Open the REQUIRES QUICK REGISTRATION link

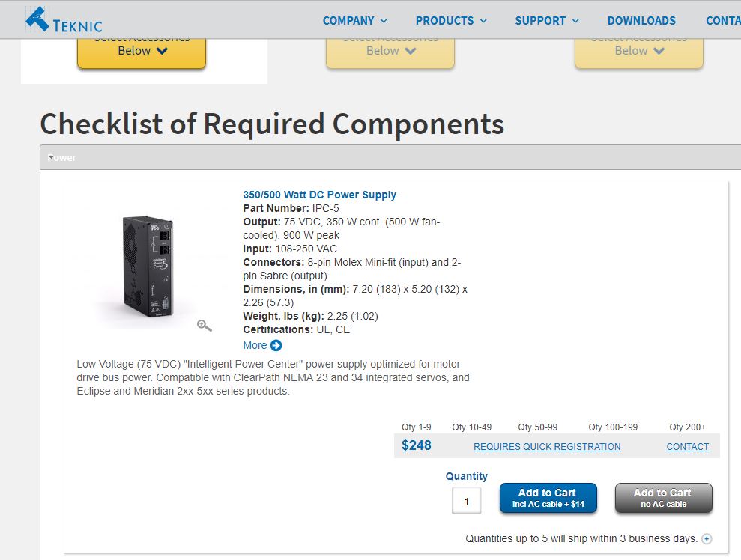[547, 447]
